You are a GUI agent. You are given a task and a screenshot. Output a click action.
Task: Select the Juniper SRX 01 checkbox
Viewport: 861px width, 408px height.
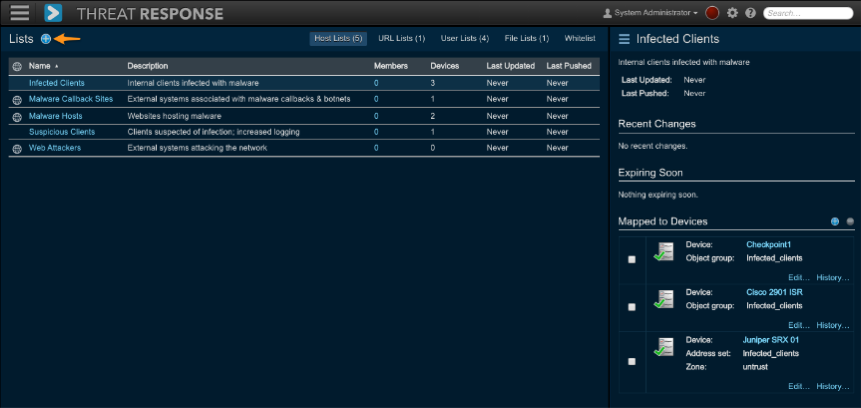[631, 361]
